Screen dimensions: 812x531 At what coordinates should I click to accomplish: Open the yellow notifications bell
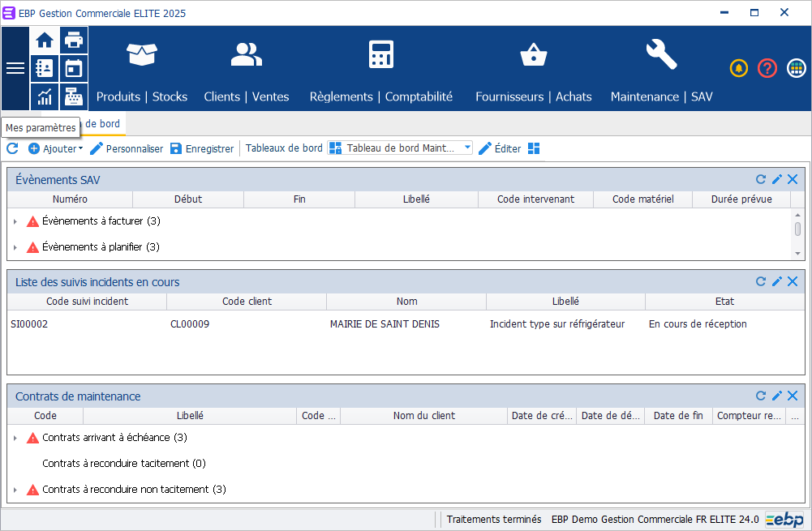738,69
